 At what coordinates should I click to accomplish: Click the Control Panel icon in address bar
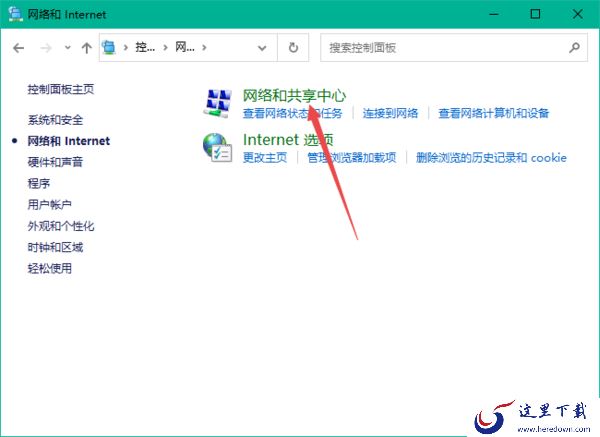109,47
